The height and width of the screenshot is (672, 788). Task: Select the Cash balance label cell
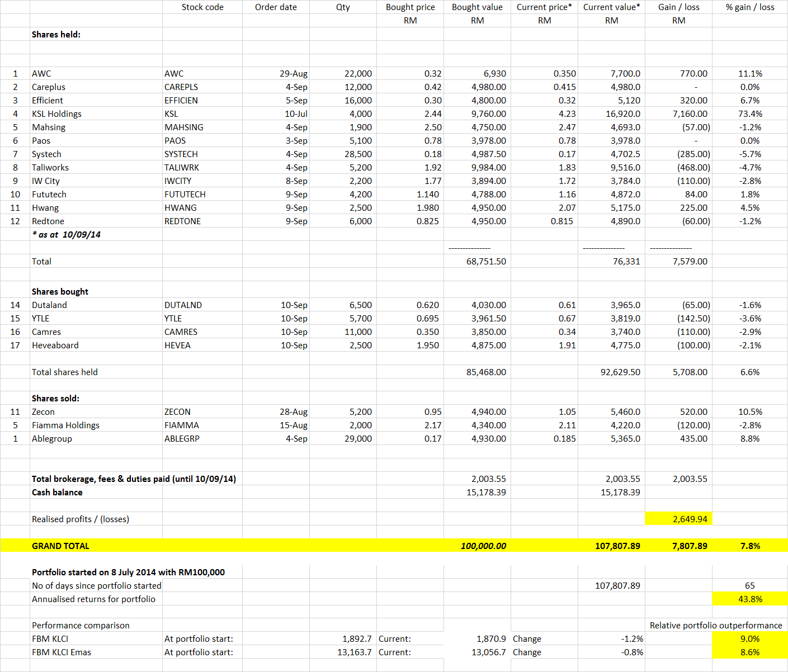[x=96, y=492]
